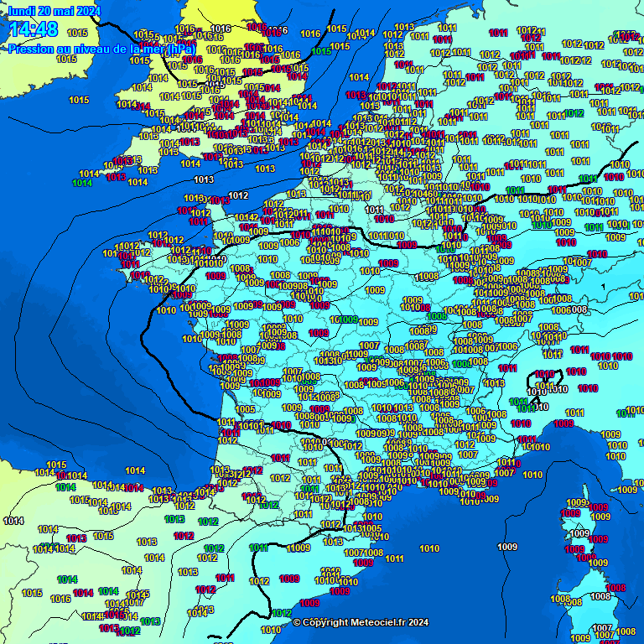
Task: Click the isolated 1010 label in the Mediterranean
Action: tap(429, 548)
